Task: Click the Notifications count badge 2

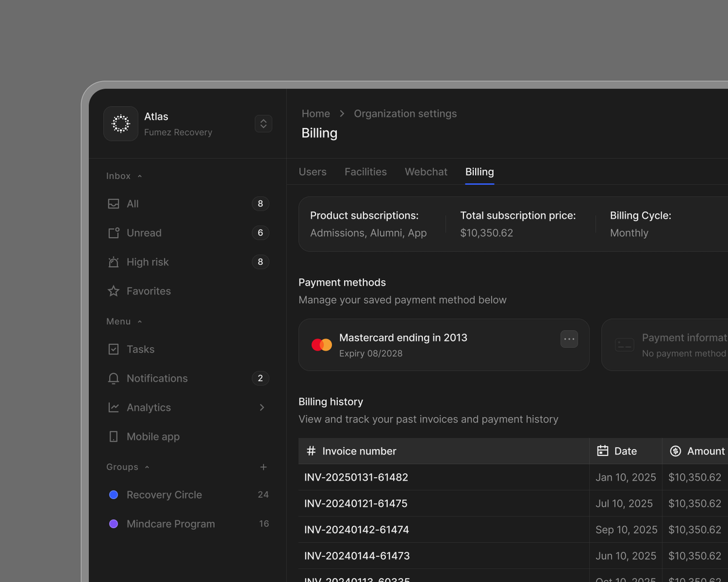Action: (x=260, y=378)
